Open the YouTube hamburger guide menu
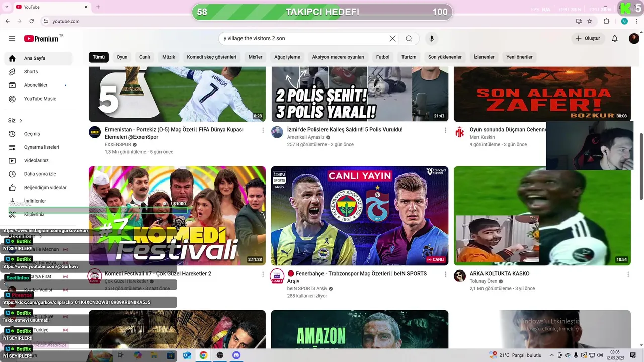This screenshot has width=644, height=362. (12, 39)
